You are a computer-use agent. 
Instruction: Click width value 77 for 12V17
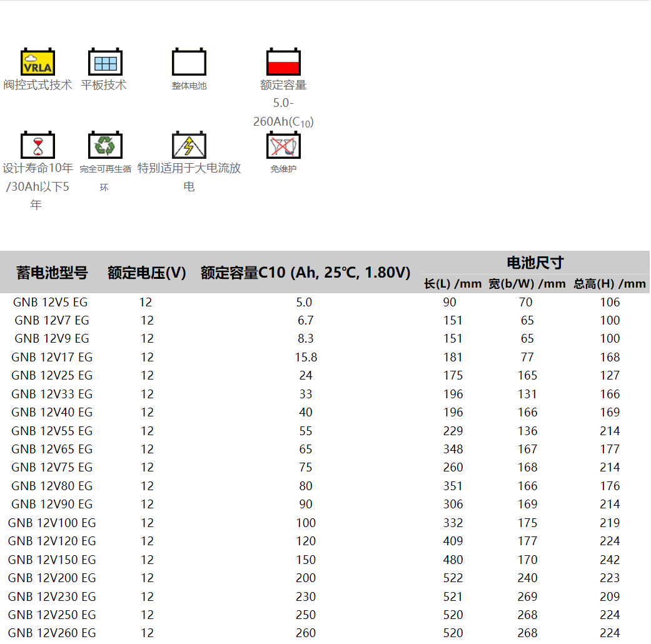[527, 357]
